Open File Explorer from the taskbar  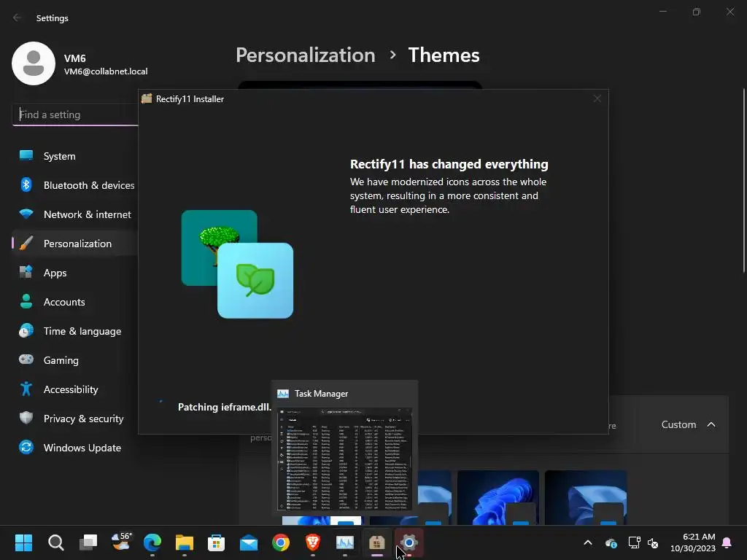(185, 542)
